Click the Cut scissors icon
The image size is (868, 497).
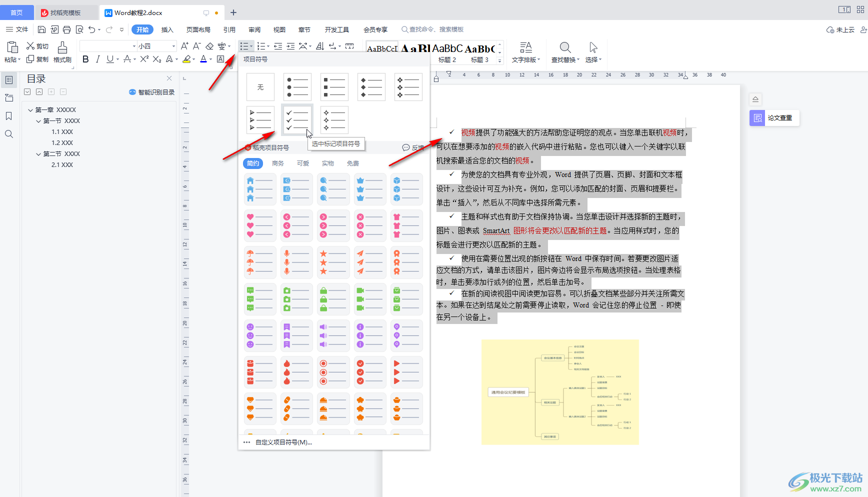click(x=30, y=46)
